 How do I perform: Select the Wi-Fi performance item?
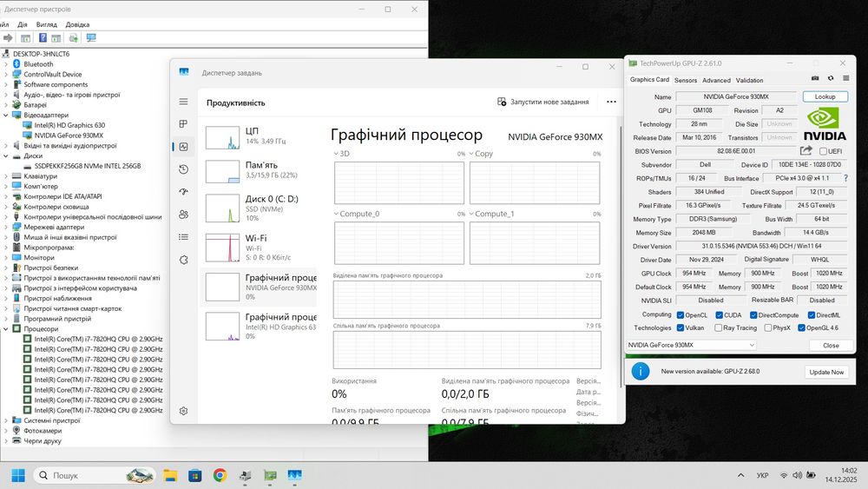(x=259, y=247)
